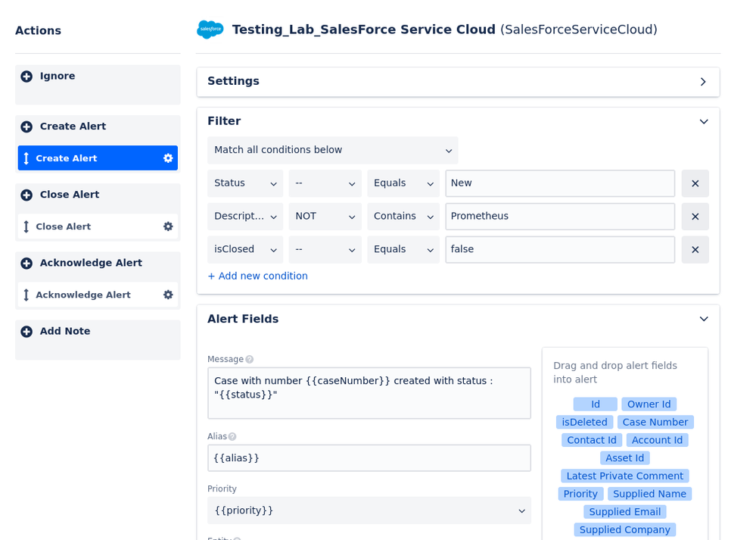The image size is (756, 540).
Task: Click the plus icon beside Acknowledge Alert heading
Action: click(26, 263)
